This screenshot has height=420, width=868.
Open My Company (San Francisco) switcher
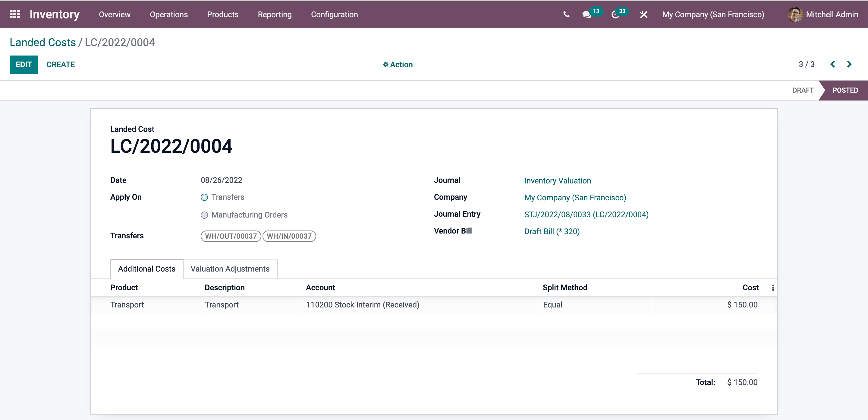pyautogui.click(x=713, y=14)
